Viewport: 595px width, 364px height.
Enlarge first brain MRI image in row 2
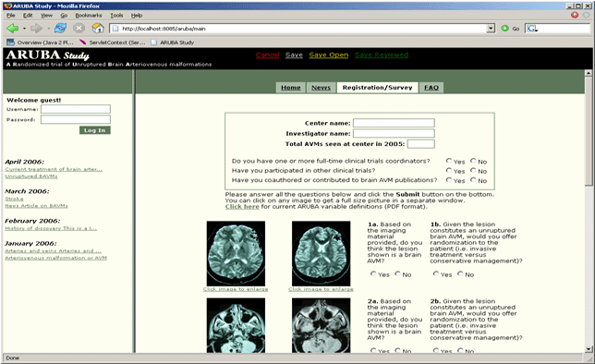click(x=236, y=326)
